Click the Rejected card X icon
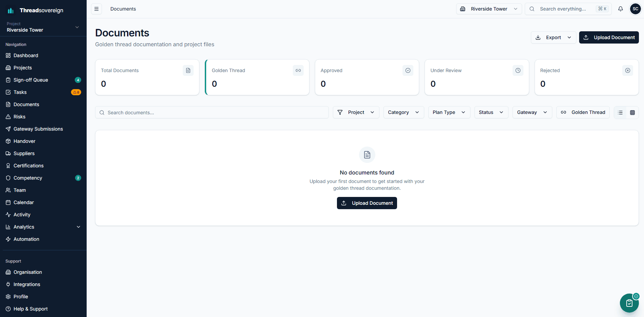Image resolution: width=644 pixels, height=317 pixels. click(628, 70)
